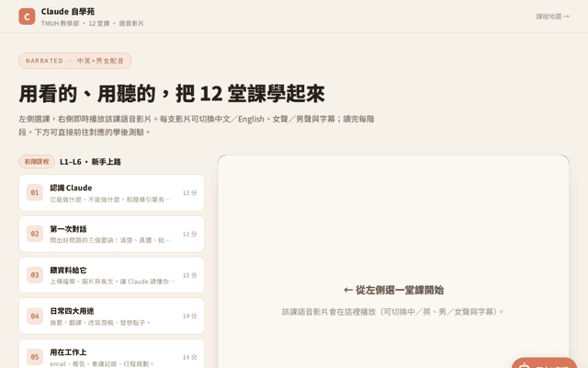Select lesson card 認識 Claude
Image resolution: width=588 pixels, height=368 pixels.
pyautogui.click(x=112, y=192)
